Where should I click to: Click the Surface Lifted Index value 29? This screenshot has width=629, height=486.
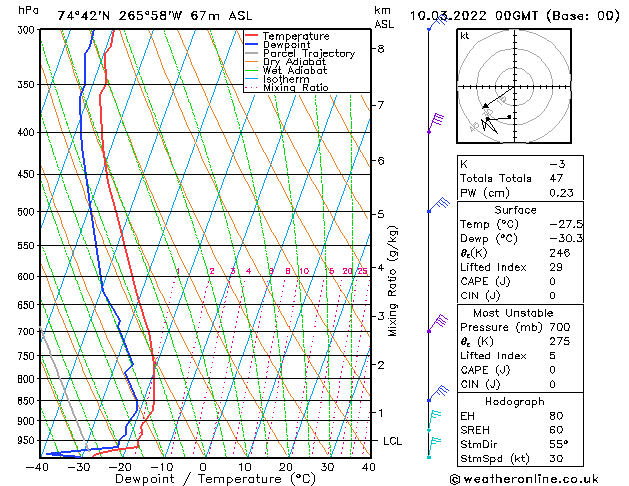click(x=556, y=267)
